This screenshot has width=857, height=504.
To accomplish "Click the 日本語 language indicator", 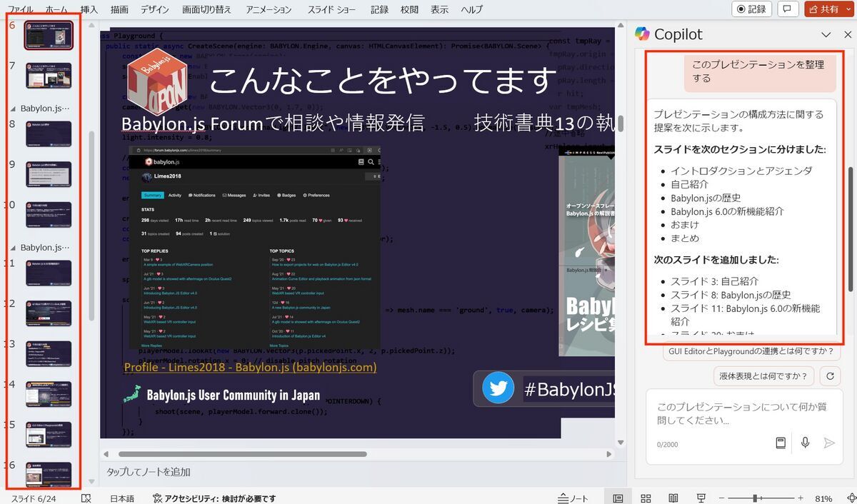I will [121, 498].
